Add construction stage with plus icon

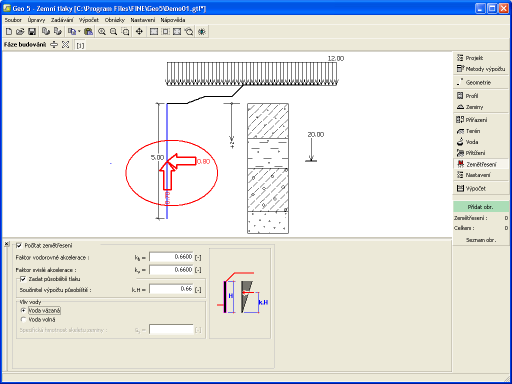tap(54, 45)
